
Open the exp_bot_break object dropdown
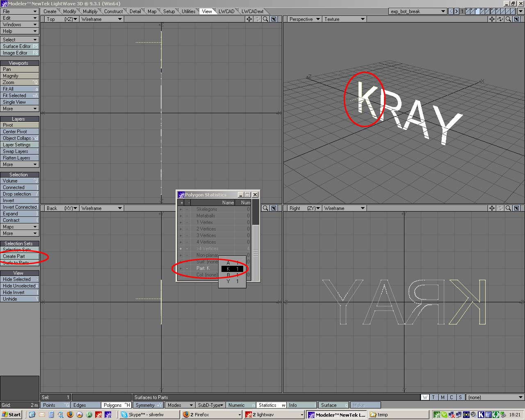click(x=418, y=11)
